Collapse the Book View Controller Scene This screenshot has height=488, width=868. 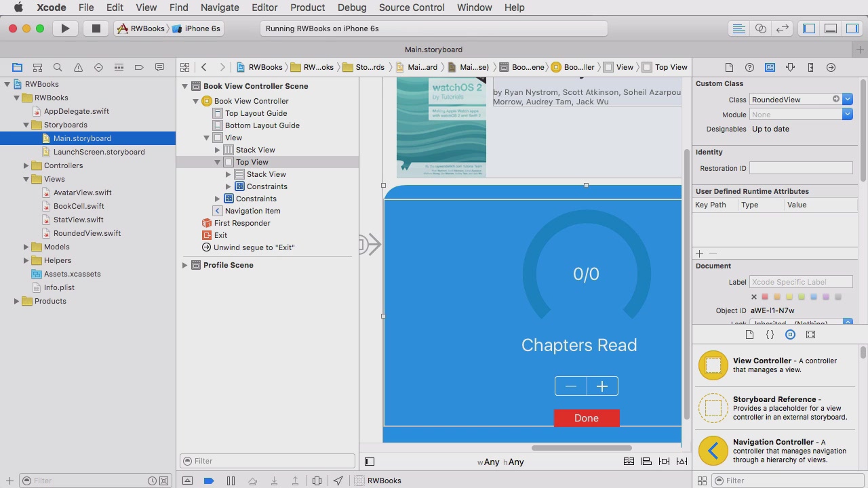point(184,86)
